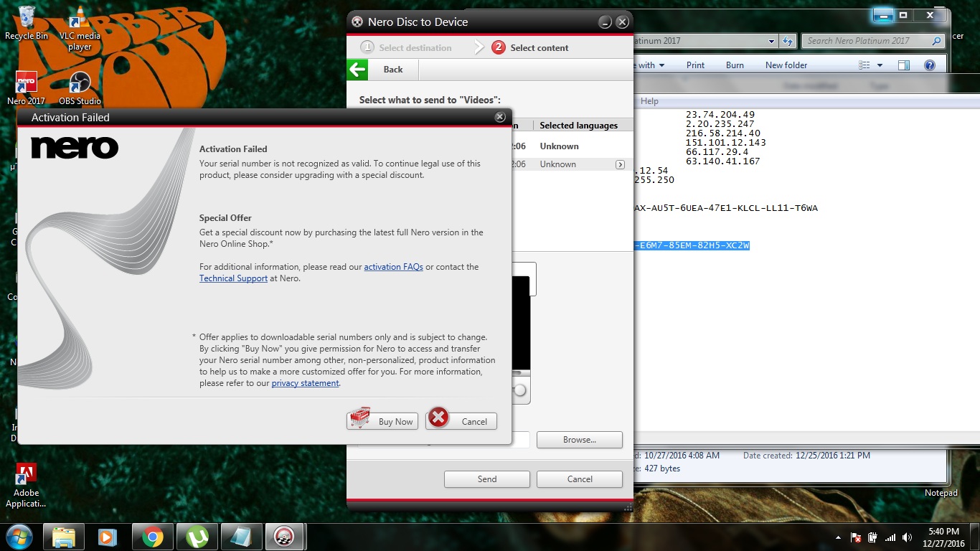Switch to Notepad from the taskbar
This screenshot has height=551, width=980.
pos(241,537)
